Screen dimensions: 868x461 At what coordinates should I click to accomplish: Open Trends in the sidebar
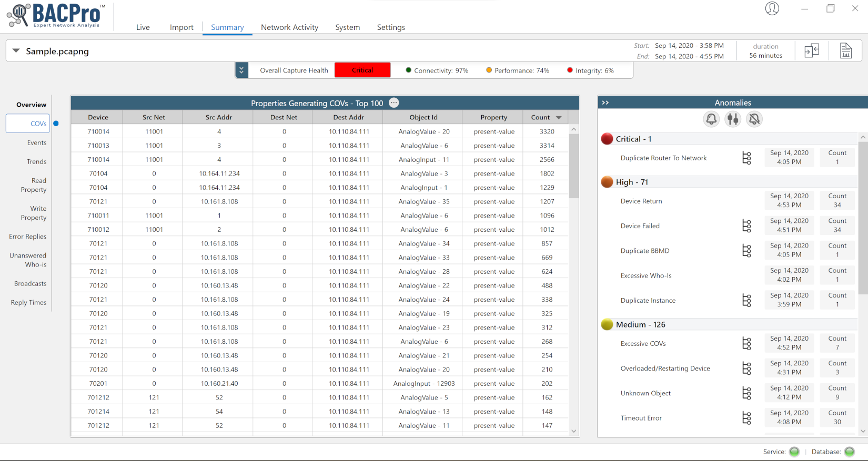point(37,161)
